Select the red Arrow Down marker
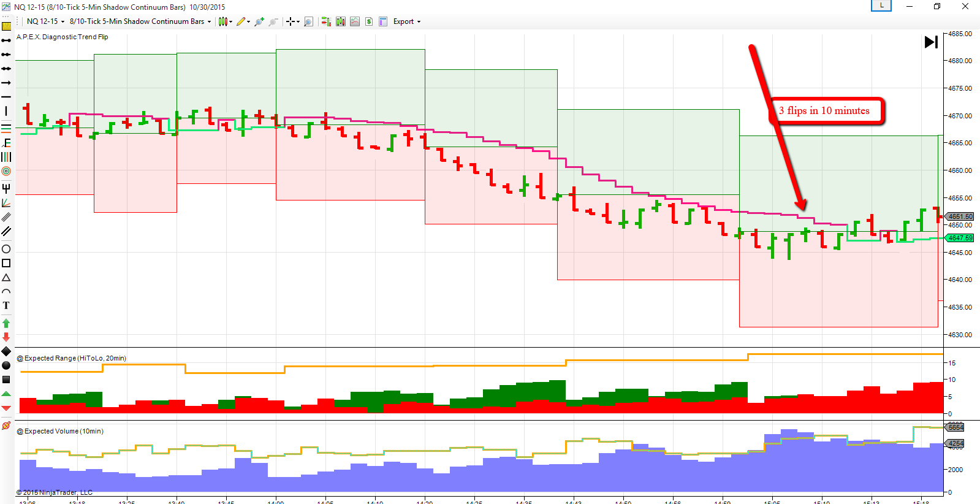The image size is (980, 504). pos(6,337)
